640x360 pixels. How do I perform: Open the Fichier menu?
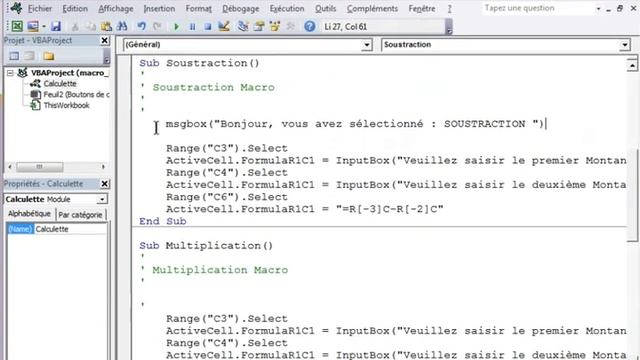40,8
